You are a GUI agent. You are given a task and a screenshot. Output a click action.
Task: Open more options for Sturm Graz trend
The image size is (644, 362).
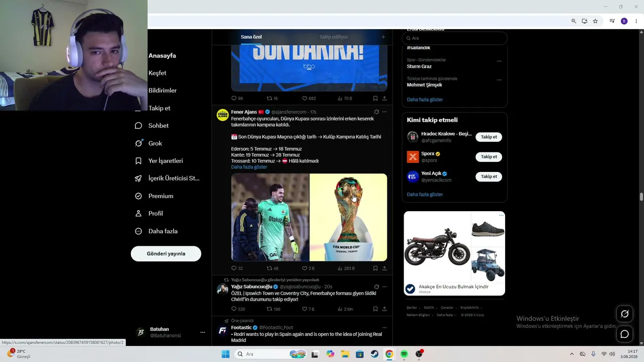click(499, 61)
